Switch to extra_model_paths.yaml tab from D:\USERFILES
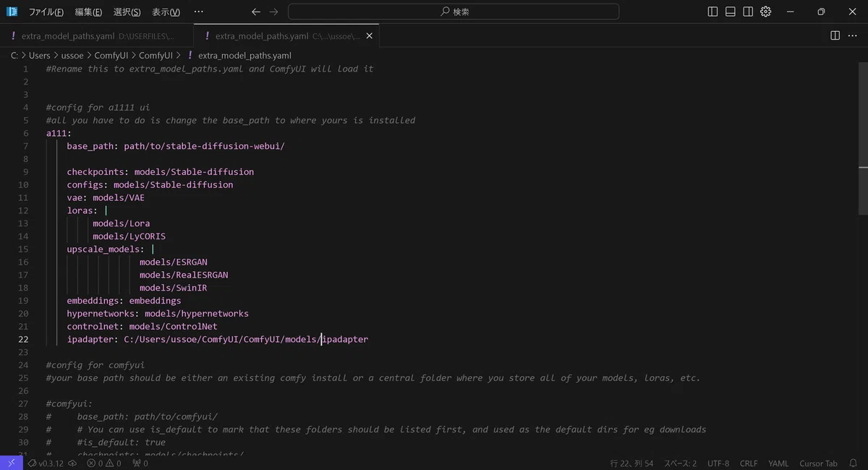868x470 pixels. (x=97, y=35)
